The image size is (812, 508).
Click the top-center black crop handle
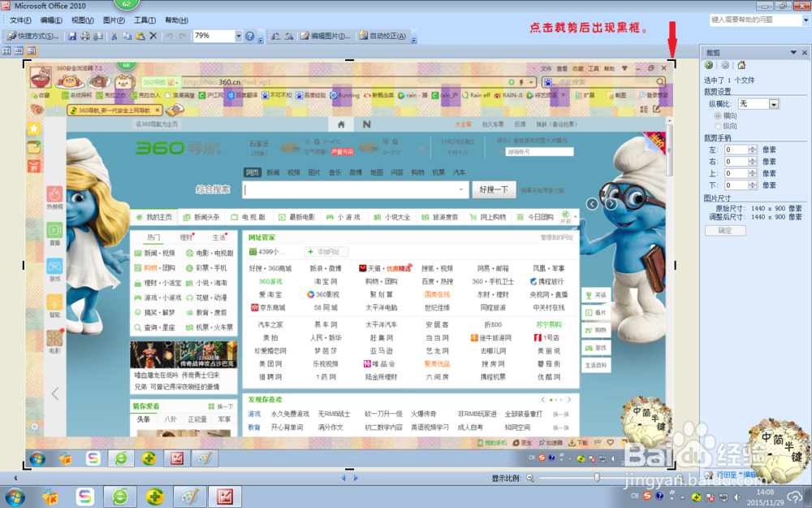(349, 60)
